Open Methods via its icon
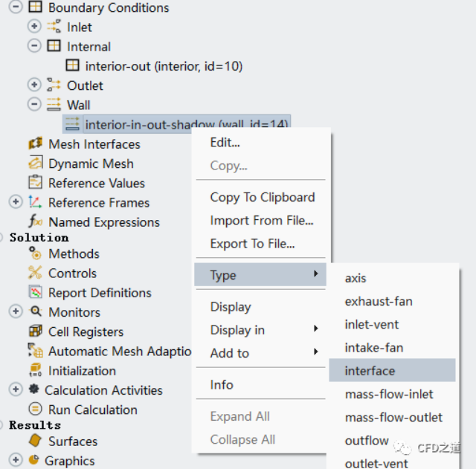Screen dimensions: 476x469 (35, 254)
